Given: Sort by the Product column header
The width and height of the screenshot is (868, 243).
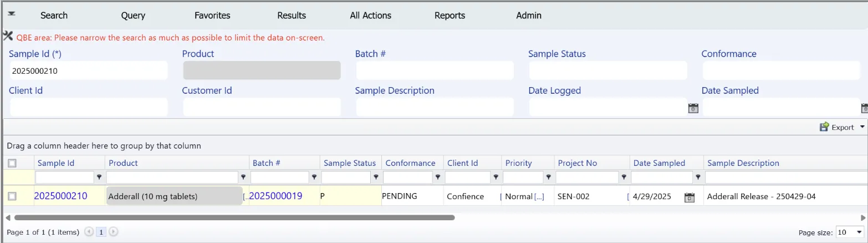Looking at the screenshot, I should click(x=123, y=163).
